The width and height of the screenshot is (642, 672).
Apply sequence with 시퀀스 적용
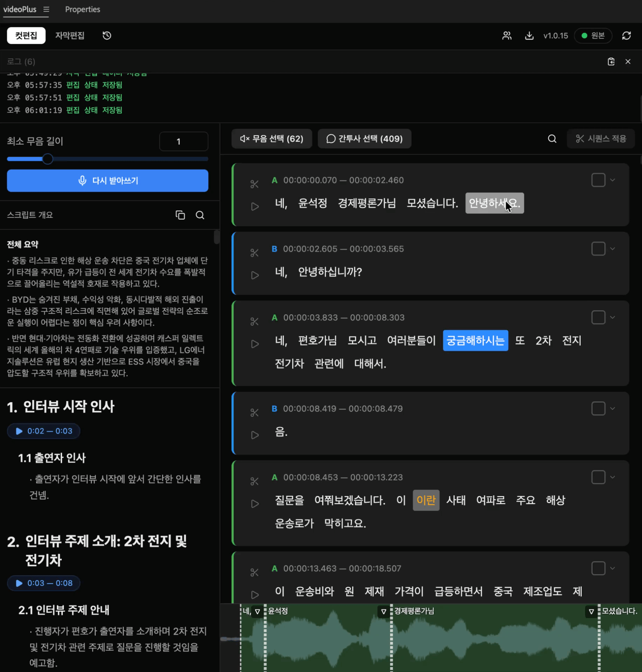(x=601, y=139)
